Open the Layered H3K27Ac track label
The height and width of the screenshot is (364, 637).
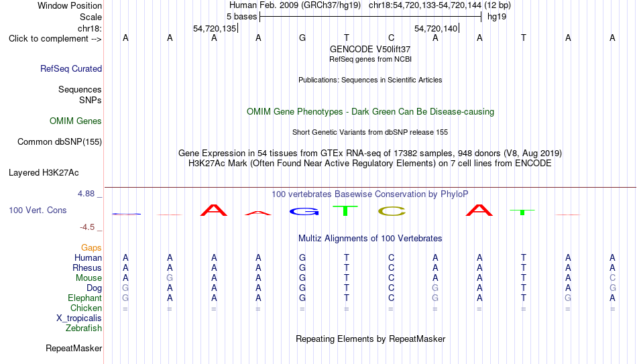click(x=44, y=173)
